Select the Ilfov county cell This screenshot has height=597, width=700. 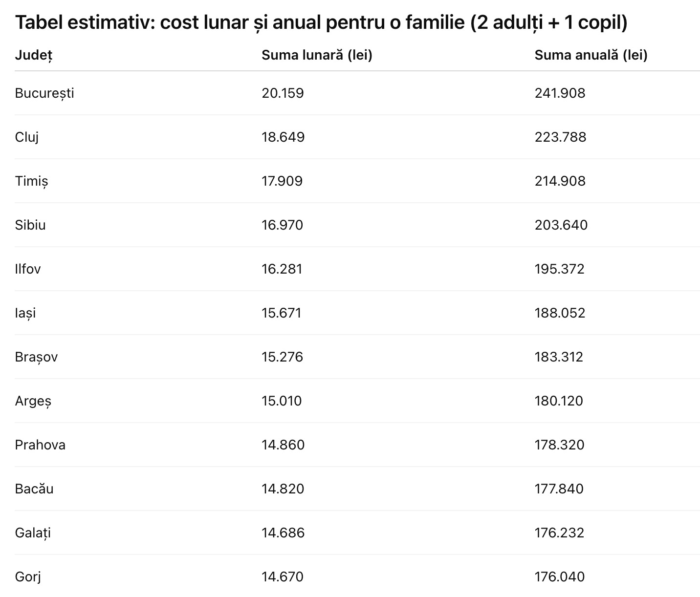[28, 269]
